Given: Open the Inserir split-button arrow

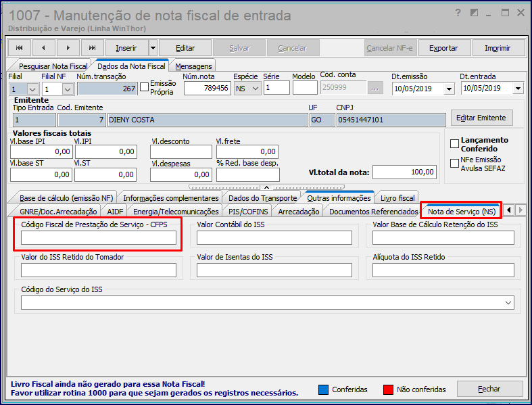Looking at the screenshot, I should coord(152,48).
